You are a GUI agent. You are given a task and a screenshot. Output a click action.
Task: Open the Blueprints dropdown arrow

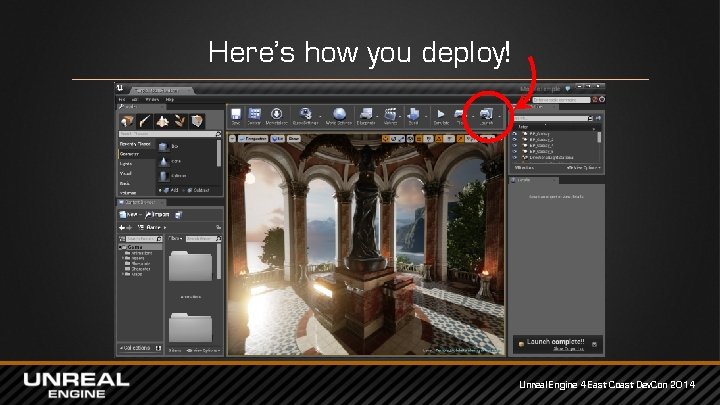click(378, 117)
